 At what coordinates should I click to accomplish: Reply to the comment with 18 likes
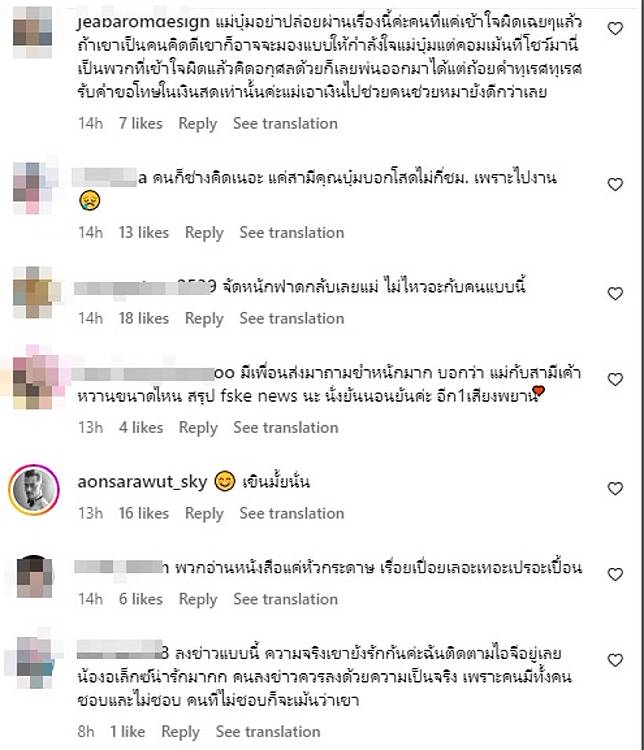click(204, 319)
